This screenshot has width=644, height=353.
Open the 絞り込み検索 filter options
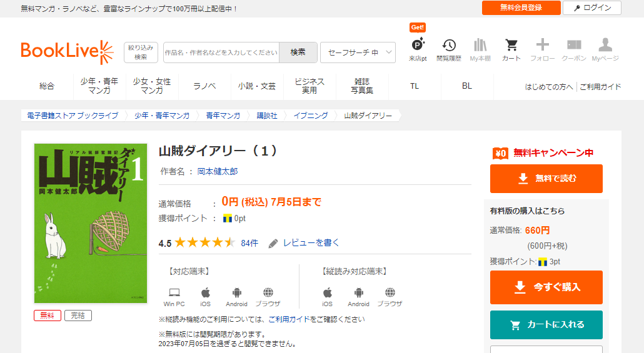coord(141,52)
